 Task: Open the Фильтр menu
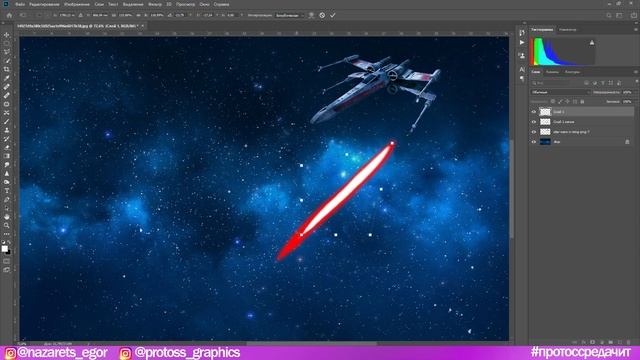(155, 4)
